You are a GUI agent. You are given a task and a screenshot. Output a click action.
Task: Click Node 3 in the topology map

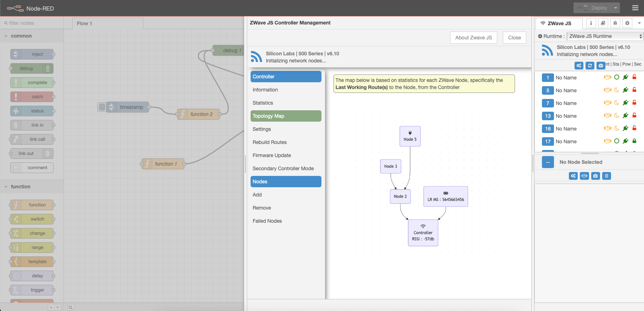click(391, 166)
